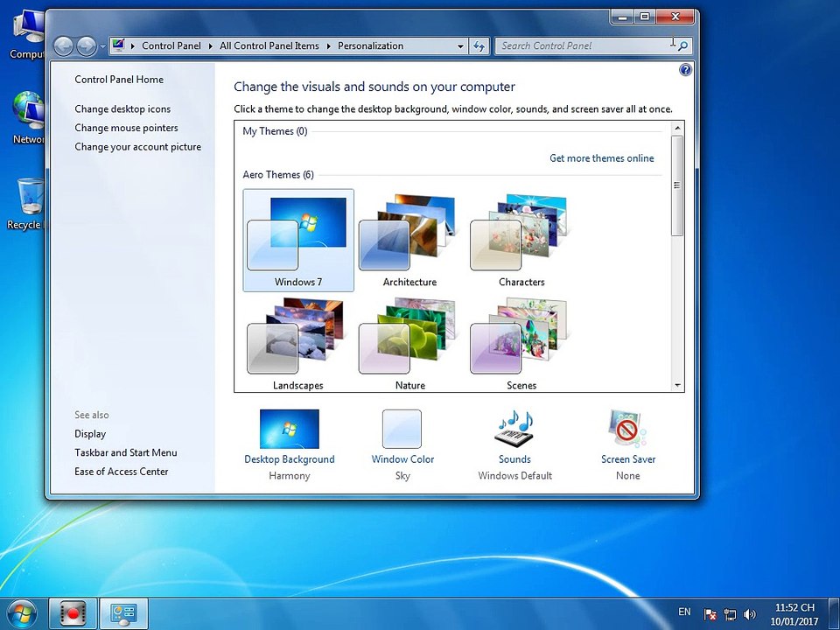Click the EN language indicator
The image size is (840, 630).
(684, 612)
